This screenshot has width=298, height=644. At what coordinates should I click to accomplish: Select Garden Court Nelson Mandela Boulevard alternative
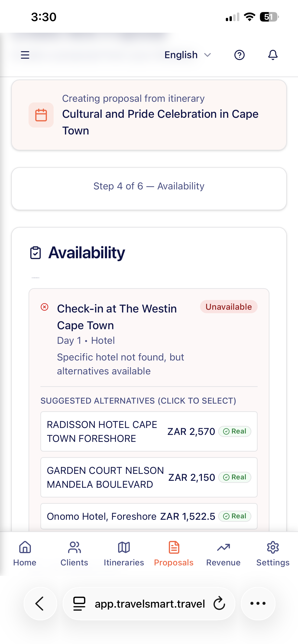coord(149,477)
